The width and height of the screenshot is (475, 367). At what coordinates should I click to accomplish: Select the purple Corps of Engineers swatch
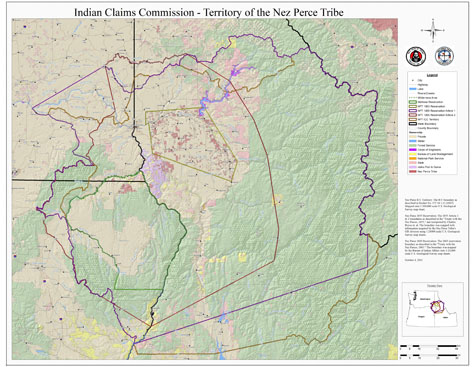[413, 150]
